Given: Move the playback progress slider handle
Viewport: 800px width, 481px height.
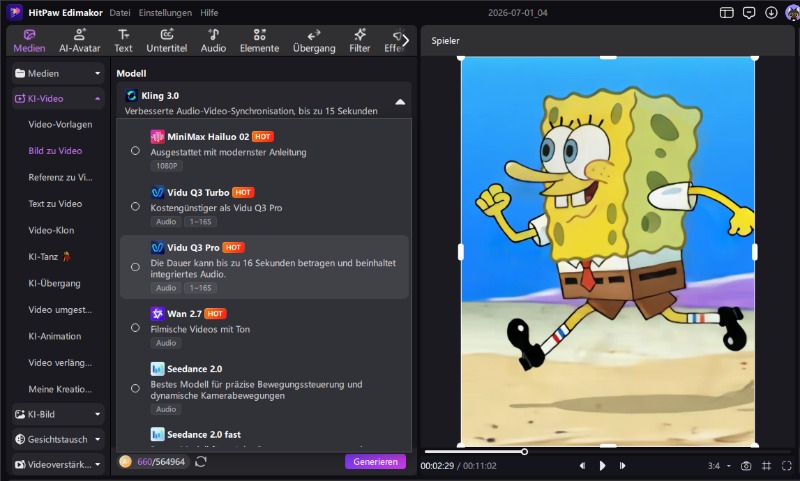Looking at the screenshot, I should (x=524, y=451).
